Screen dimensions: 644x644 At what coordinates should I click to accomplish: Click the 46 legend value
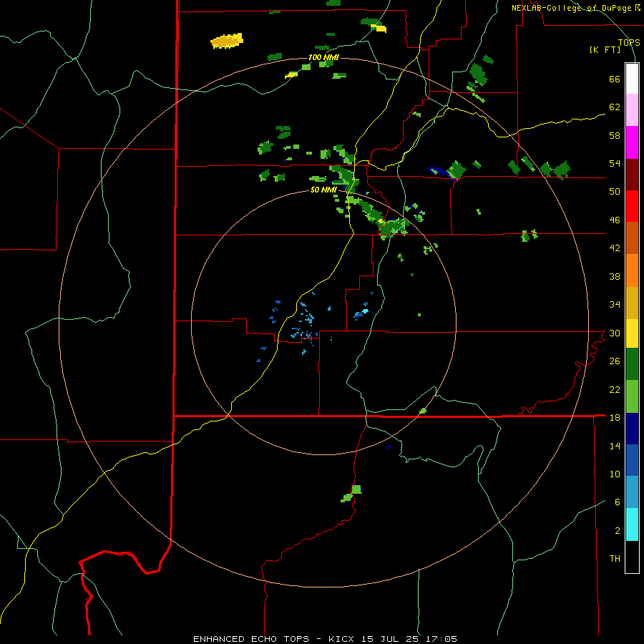[615, 220]
